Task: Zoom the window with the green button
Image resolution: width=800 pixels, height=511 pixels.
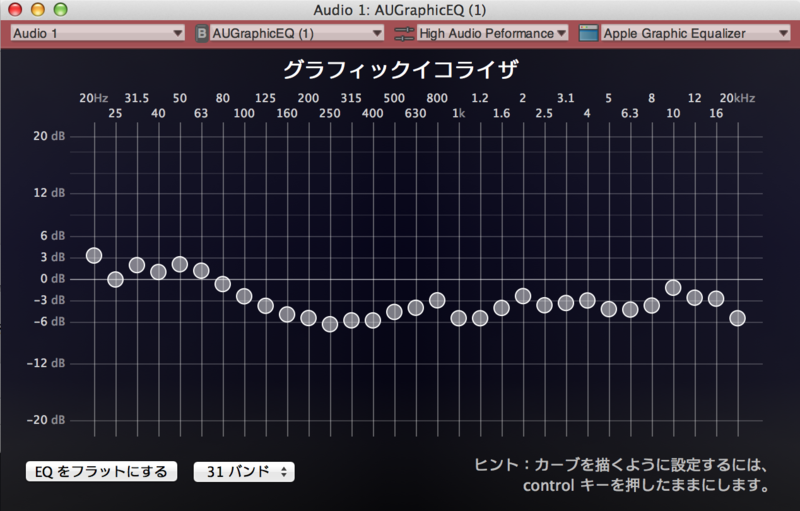Action: (61, 9)
